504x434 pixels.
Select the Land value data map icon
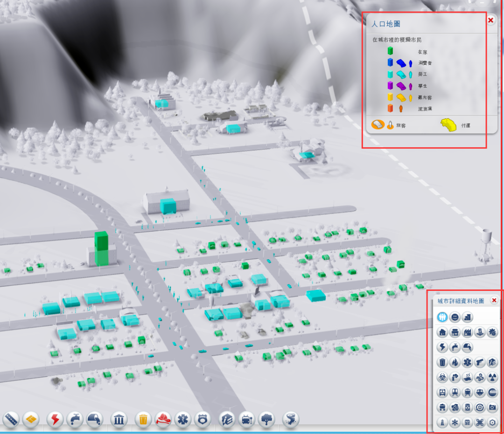point(467,317)
